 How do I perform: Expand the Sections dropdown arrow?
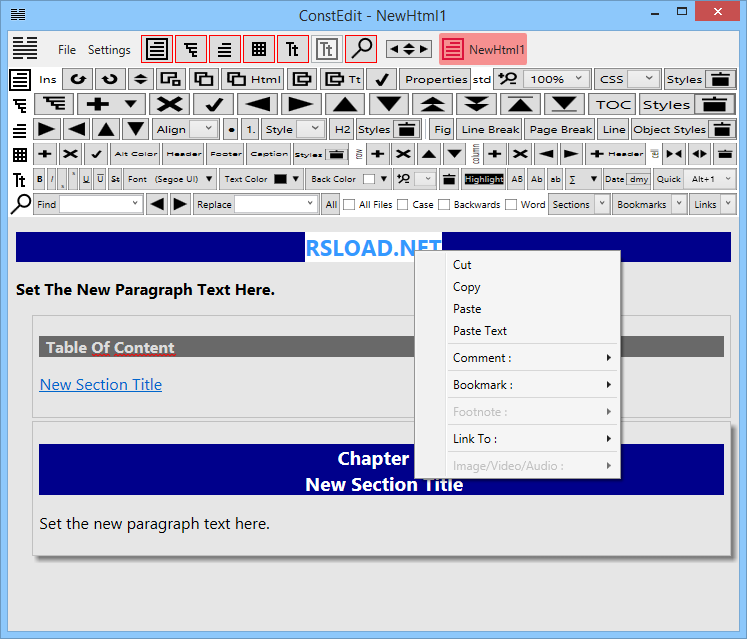tap(602, 204)
